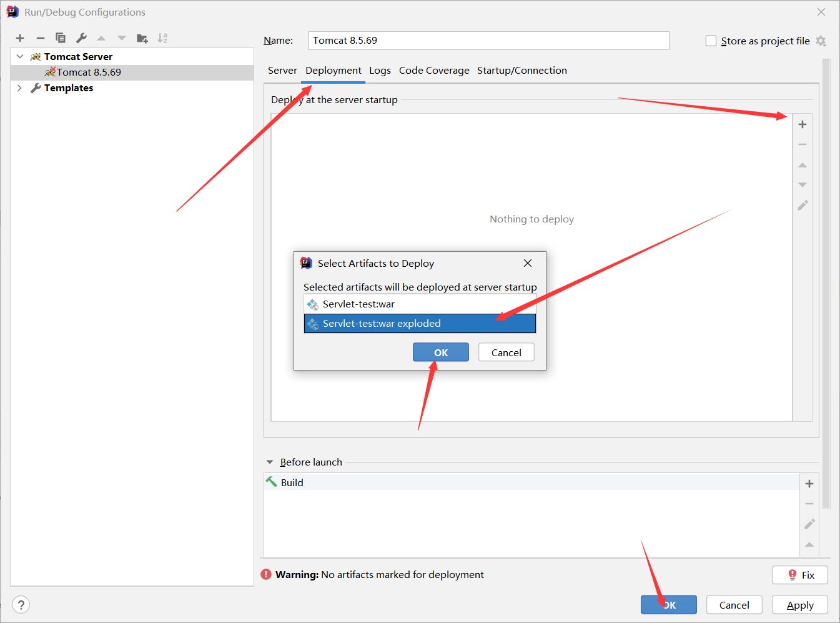The image size is (840, 623).
Task: Collapse the Tomcat Server tree node
Action: [20, 56]
